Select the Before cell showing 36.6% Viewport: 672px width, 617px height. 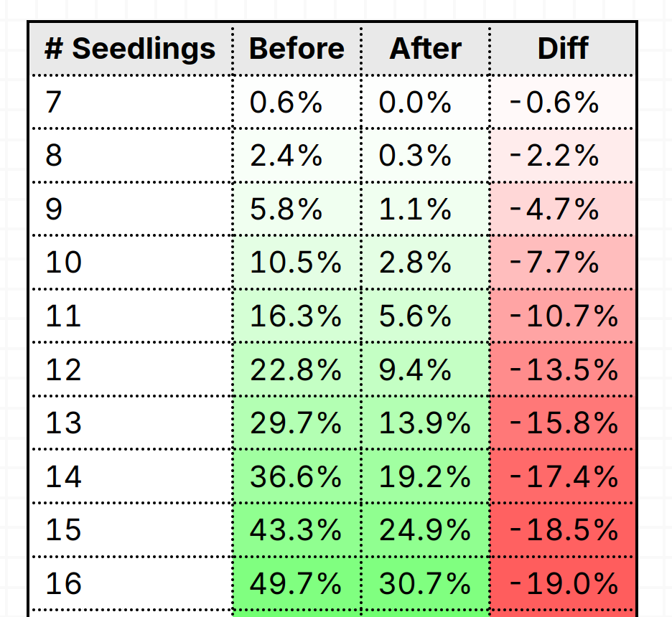295,476
